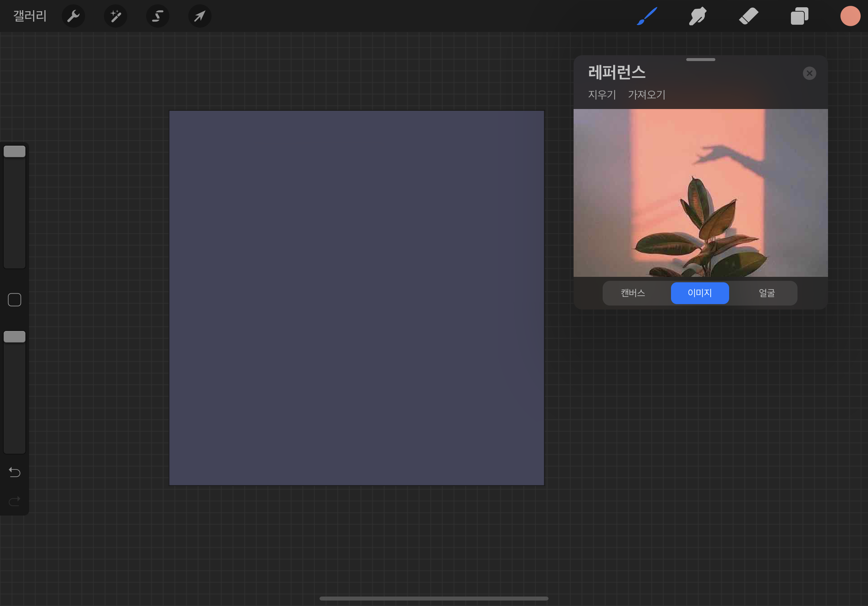Open the active color picker circle
Viewport: 868px width, 606px height.
tap(850, 16)
